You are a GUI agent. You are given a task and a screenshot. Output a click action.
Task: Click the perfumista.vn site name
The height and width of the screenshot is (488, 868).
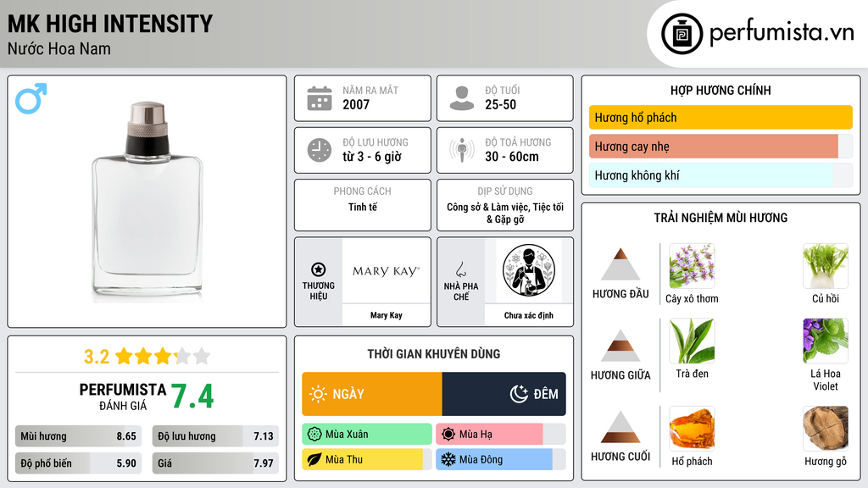[782, 33]
